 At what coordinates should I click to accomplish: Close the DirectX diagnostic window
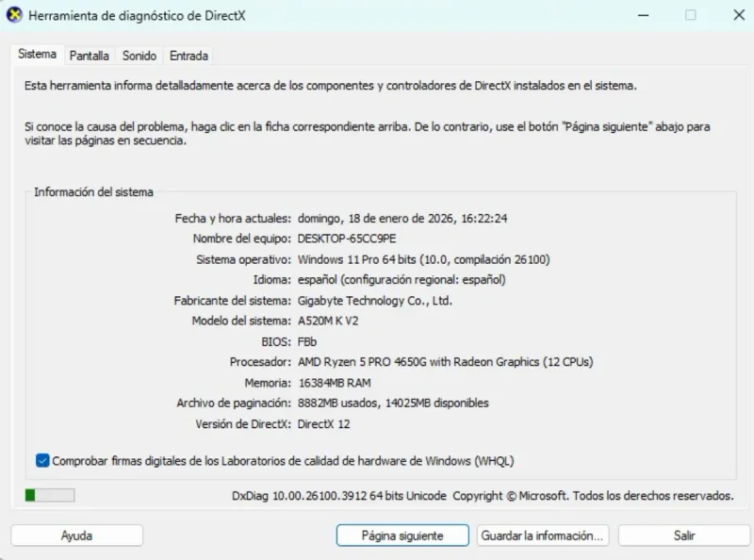click(x=739, y=15)
